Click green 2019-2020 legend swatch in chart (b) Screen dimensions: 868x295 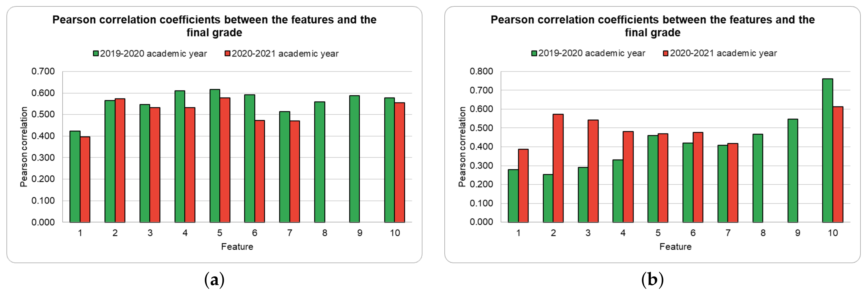click(x=534, y=53)
